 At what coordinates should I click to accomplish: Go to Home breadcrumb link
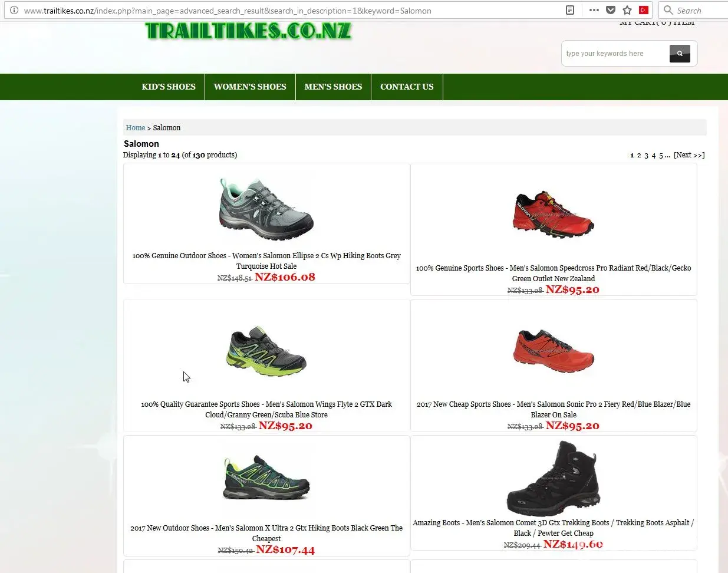pos(135,127)
